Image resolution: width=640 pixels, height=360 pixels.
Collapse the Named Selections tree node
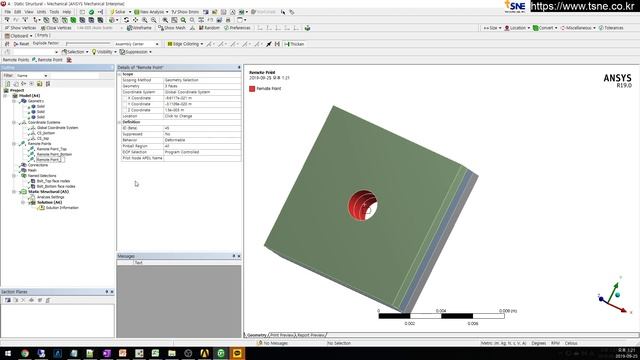coord(14,176)
